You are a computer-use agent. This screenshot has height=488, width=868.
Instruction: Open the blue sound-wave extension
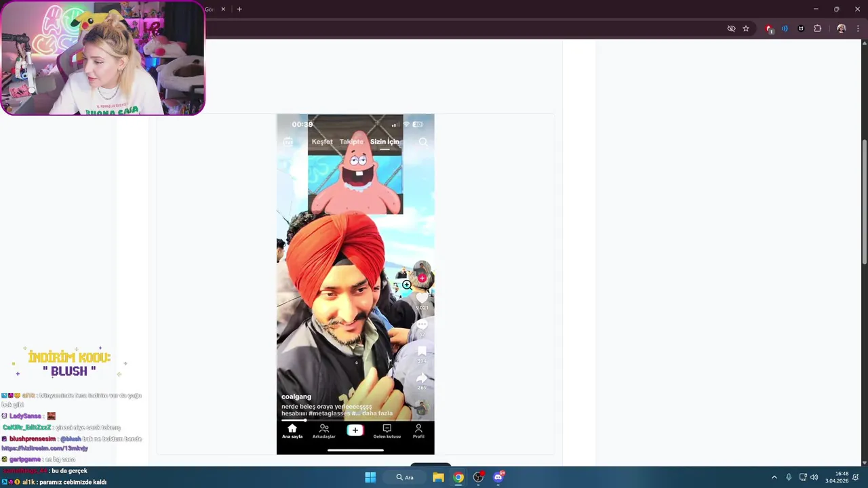(785, 28)
